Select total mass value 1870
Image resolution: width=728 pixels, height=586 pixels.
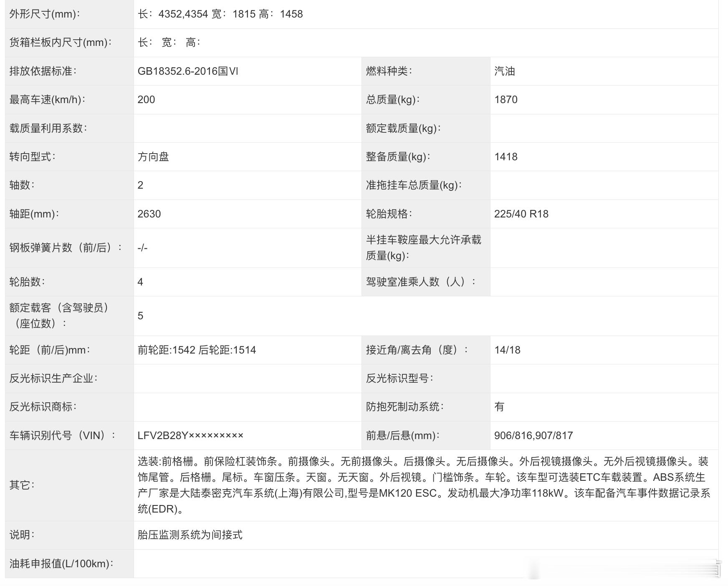pos(506,100)
